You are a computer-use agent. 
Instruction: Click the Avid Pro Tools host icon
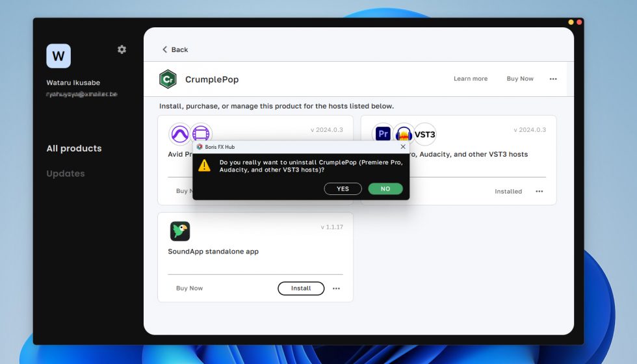coord(179,134)
